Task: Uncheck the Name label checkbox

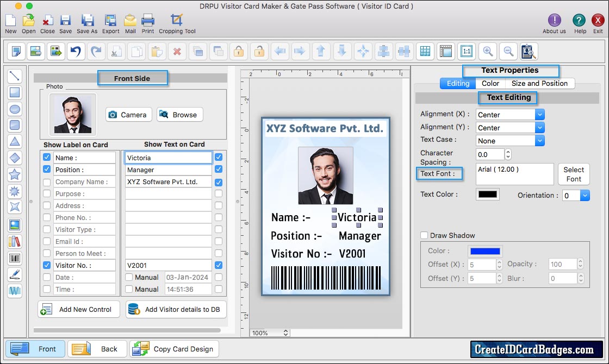Action: pyautogui.click(x=47, y=157)
